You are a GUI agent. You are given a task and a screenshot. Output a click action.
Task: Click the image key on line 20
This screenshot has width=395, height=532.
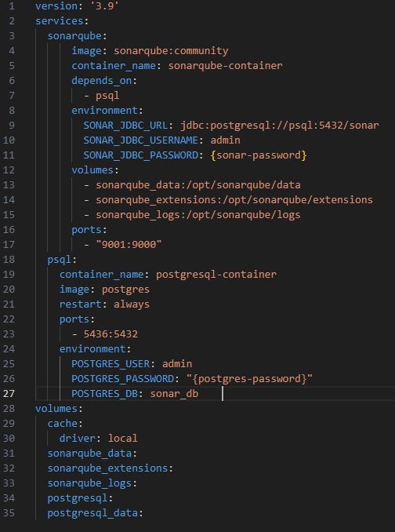point(74,290)
